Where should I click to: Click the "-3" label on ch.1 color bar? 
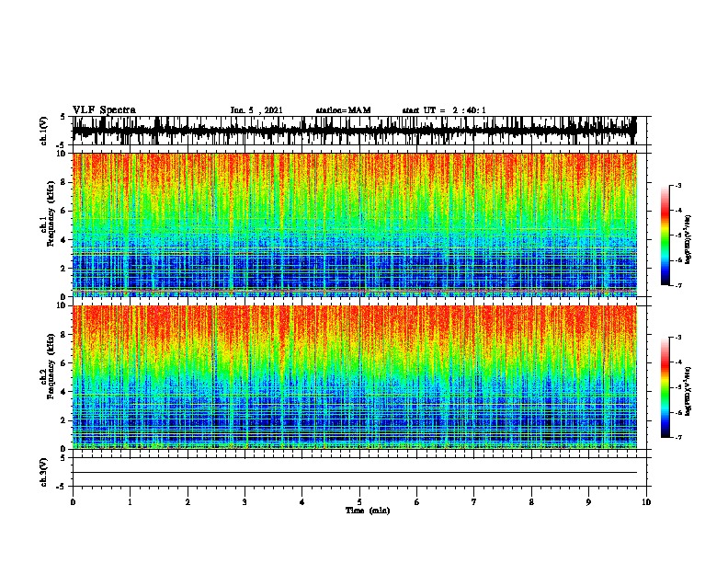click(x=678, y=185)
